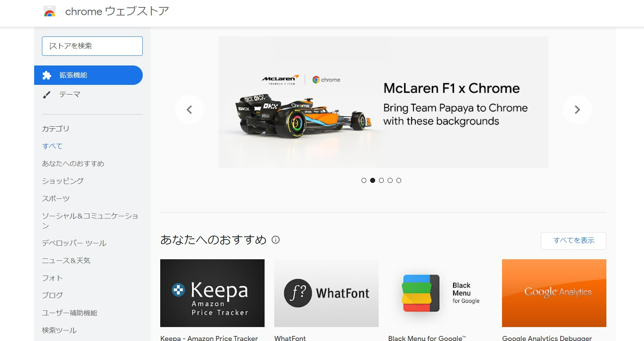The width and height of the screenshot is (644, 341).
Task: Open the 拡張機能 section
Action: pyautogui.click(x=88, y=75)
